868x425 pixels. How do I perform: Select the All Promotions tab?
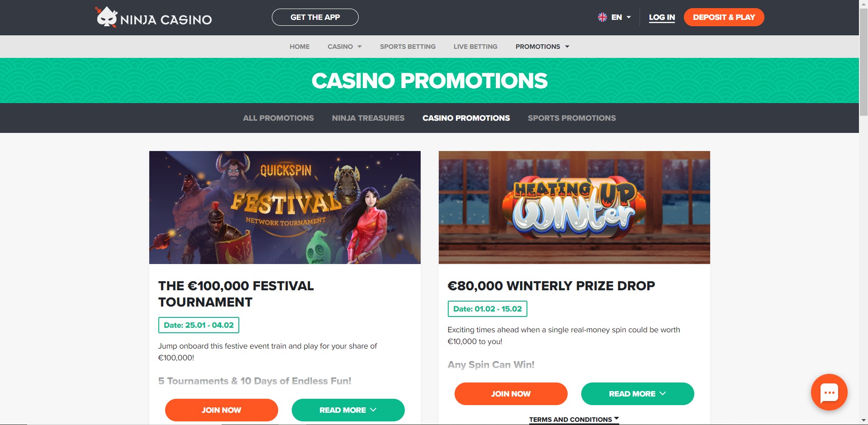(278, 118)
